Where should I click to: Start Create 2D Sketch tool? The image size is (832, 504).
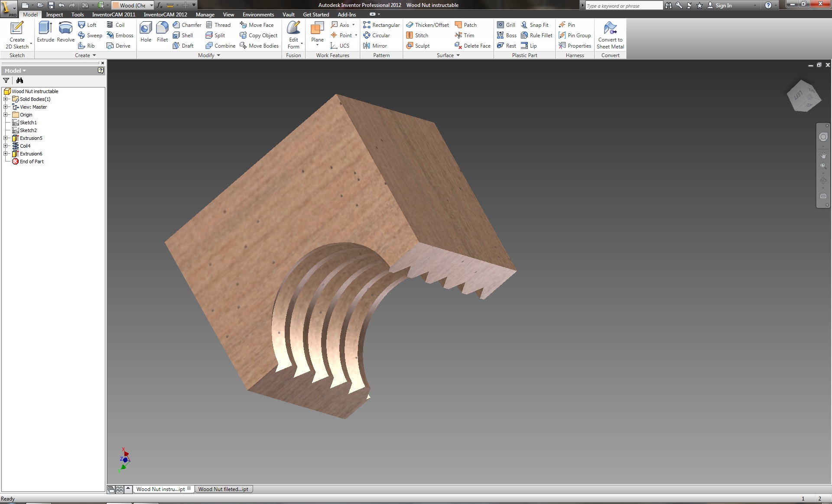[17, 35]
